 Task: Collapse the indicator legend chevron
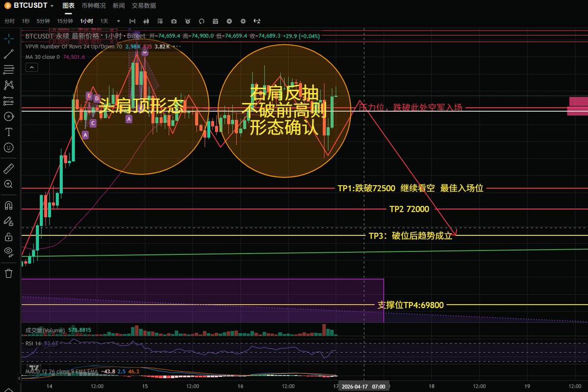[31, 67]
